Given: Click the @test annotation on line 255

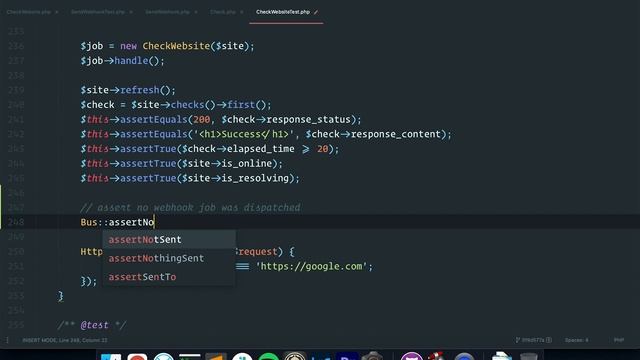Looking at the screenshot, I should [x=94, y=325].
